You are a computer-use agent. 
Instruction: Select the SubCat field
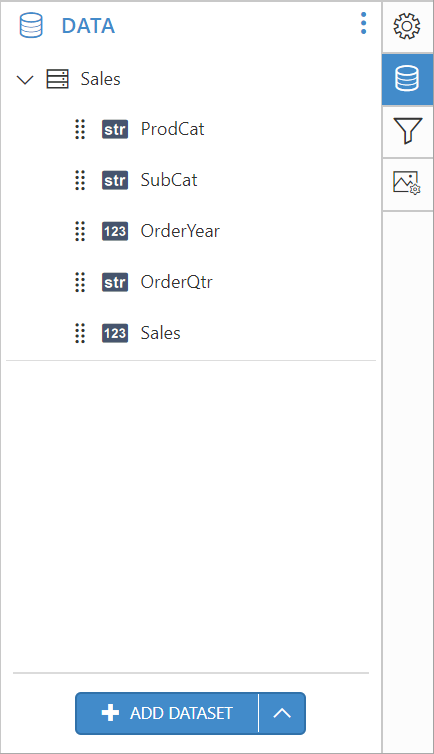(169, 180)
